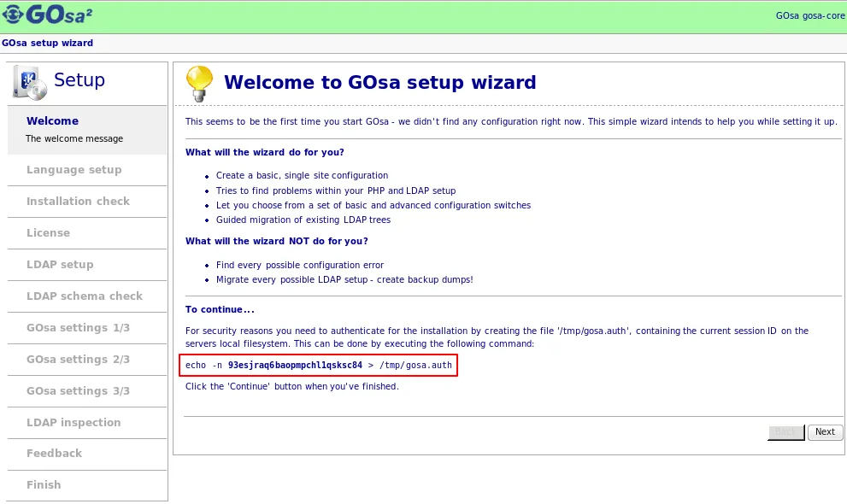Viewport: 847px width, 504px height.
Task: Click 'Tries to find problems within your PHP' bullet
Action: coord(336,190)
